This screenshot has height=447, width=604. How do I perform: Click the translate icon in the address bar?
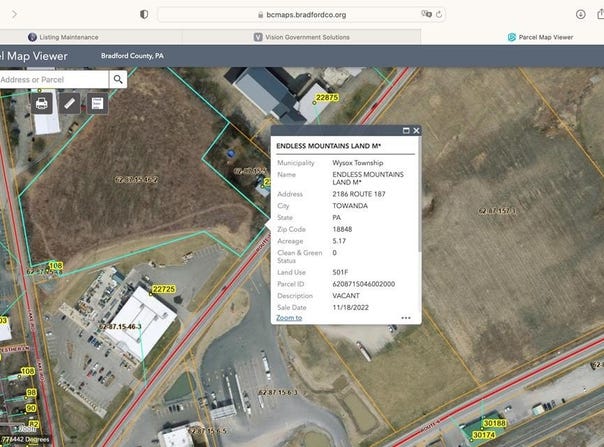tap(426, 14)
